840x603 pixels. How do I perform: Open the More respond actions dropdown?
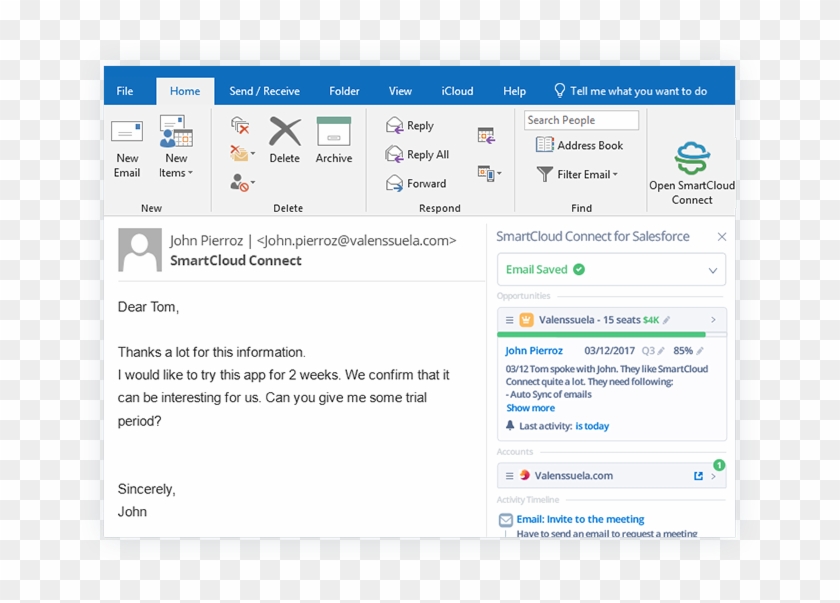(x=489, y=173)
